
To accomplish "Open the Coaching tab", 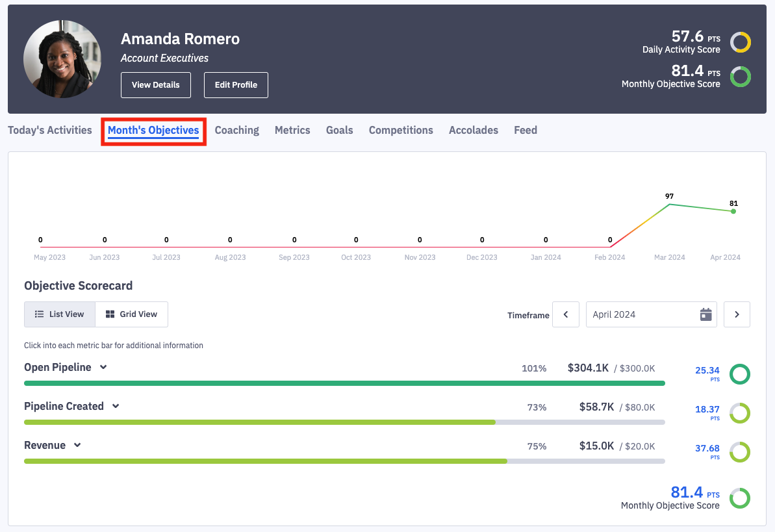I will point(236,131).
